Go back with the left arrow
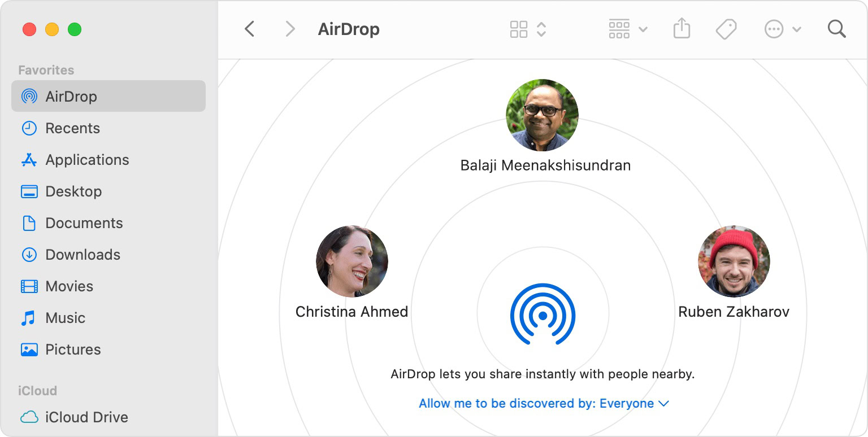This screenshot has height=437, width=868. tap(249, 29)
